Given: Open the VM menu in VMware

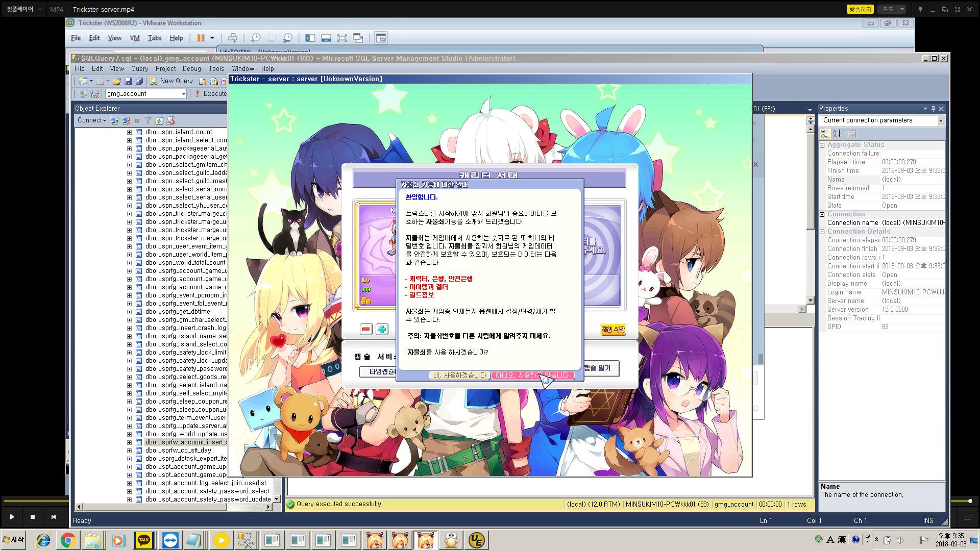Looking at the screenshot, I should pos(135,38).
